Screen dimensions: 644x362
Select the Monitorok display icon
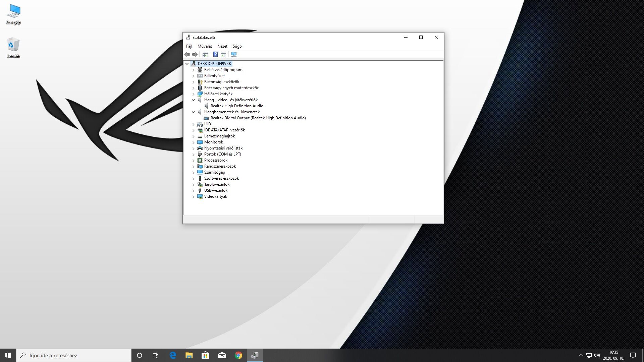pos(200,142)
